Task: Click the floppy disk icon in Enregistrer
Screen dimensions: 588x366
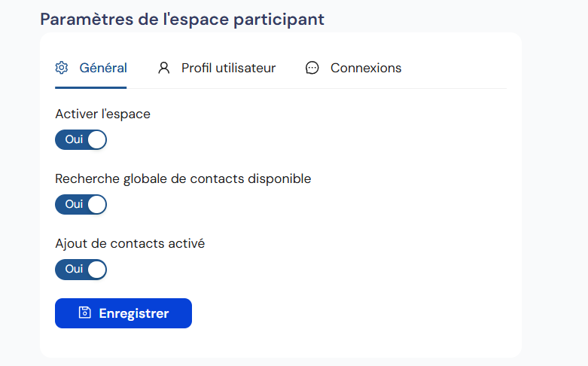Action: (85, 313)
